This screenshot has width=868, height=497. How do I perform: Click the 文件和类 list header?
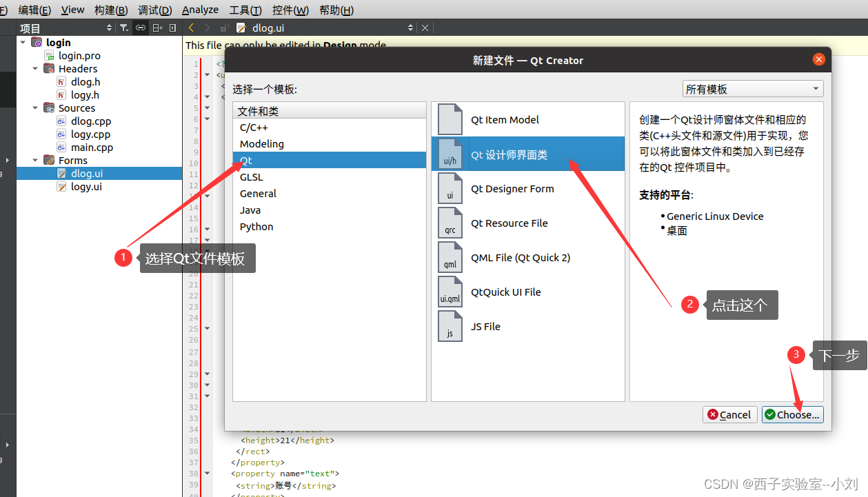tap(330, 111)
